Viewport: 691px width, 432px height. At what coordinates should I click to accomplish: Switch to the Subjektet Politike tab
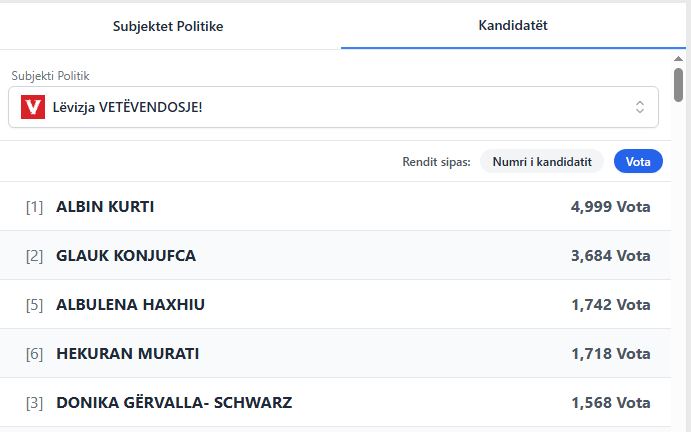pyautogui.click(x=168, y=25)
